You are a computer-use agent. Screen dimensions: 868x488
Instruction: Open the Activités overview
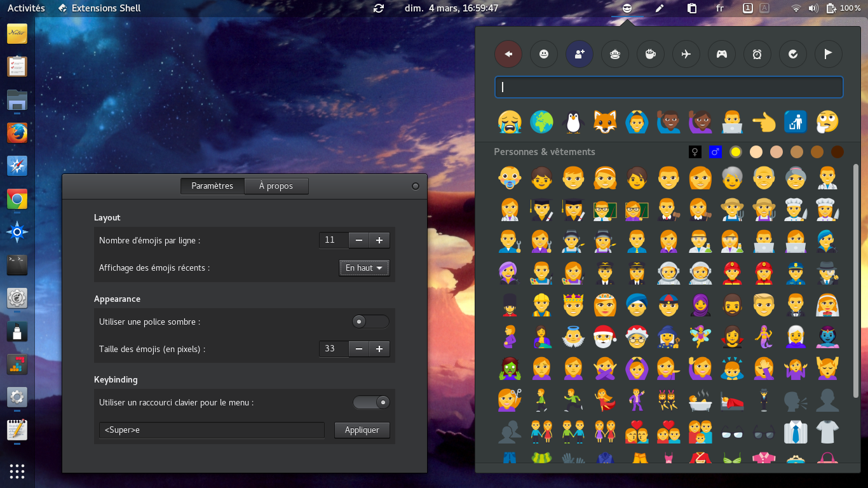26,8
